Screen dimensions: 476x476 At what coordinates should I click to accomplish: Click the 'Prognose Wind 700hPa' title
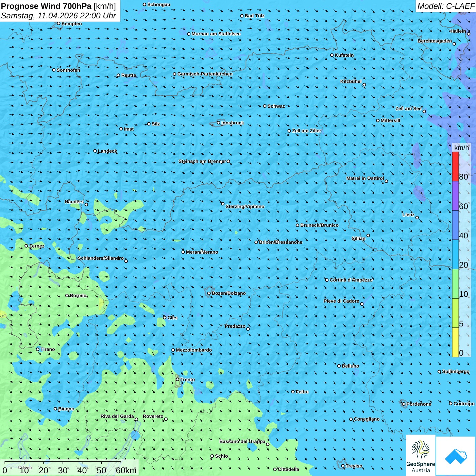46,6
